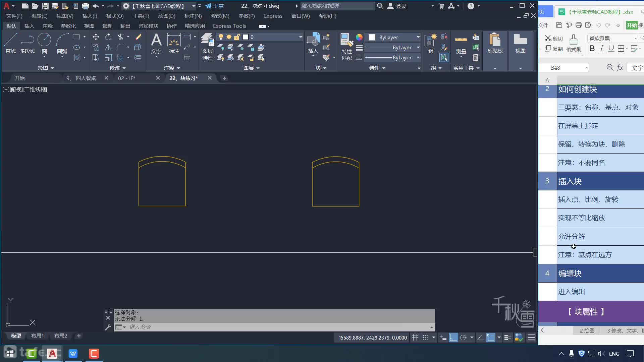Click 共享 (Share) in title bar
Image resolution: width=644 pixels, height=362 pixels.
click(x=214, y=6)
